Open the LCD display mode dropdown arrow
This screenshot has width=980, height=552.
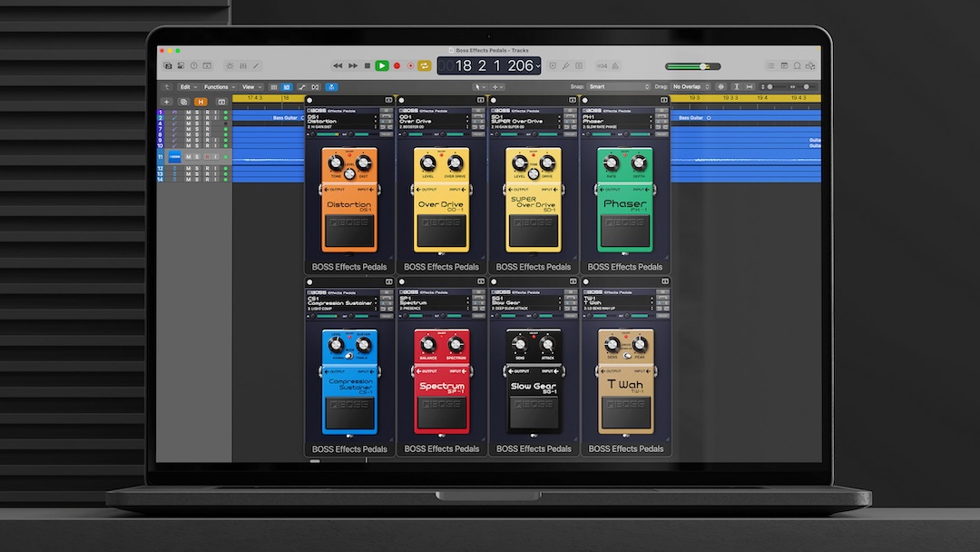[537, 65]
